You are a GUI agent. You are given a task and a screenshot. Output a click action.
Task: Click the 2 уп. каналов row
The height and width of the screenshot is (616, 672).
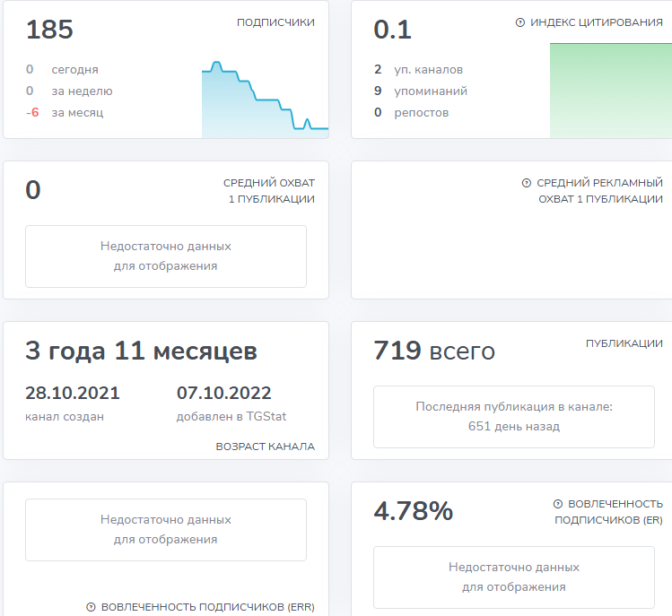click(x=418, y=70)
